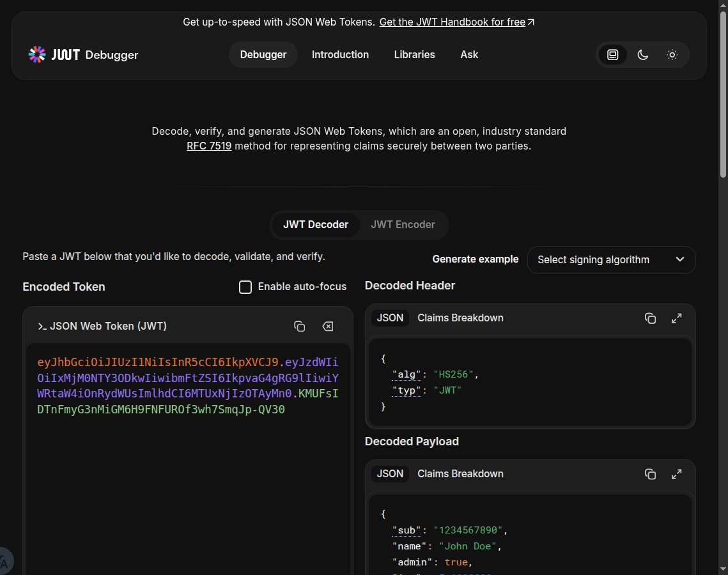Open the header Claims Breakdown view

[x=460, y=318]
